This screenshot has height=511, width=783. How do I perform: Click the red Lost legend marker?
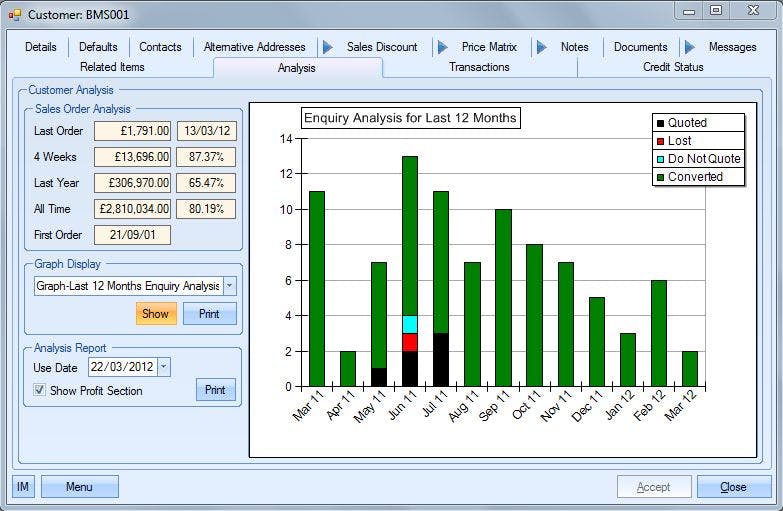coord(660,141)
